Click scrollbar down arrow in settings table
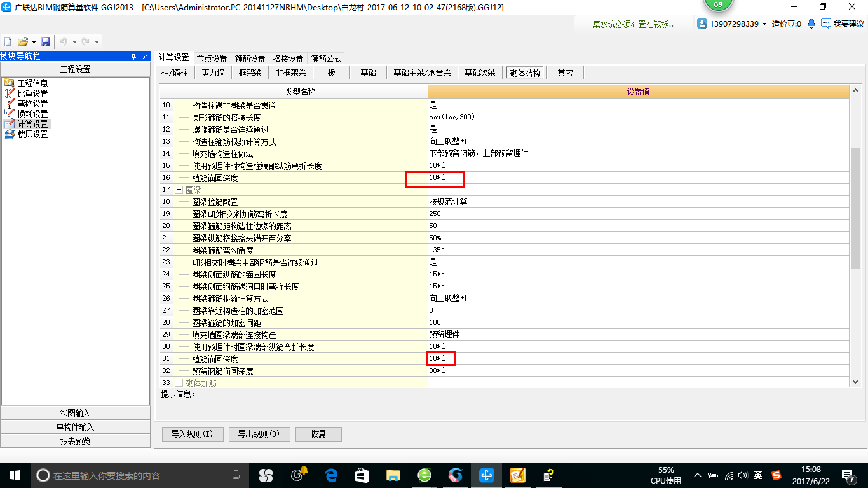 [x=855, y=381]
